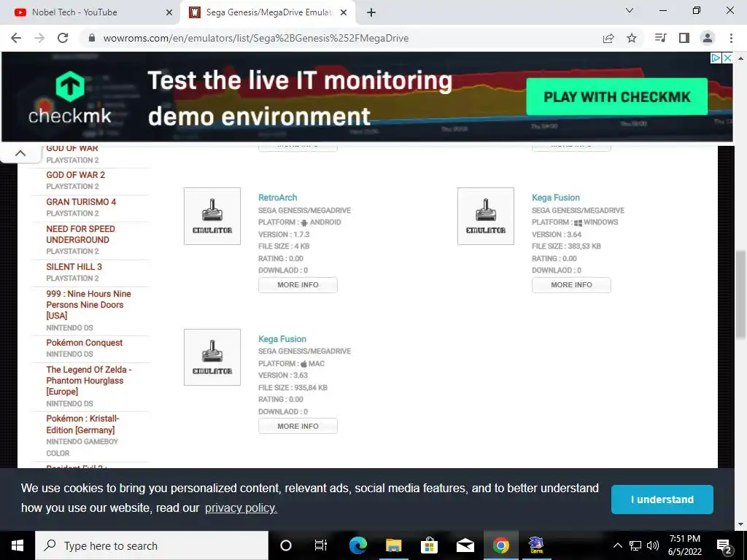The height and width of the screenshot is (560, 747).
Task: Open Pokémon Conquest in sidebar
Action: 85,343
